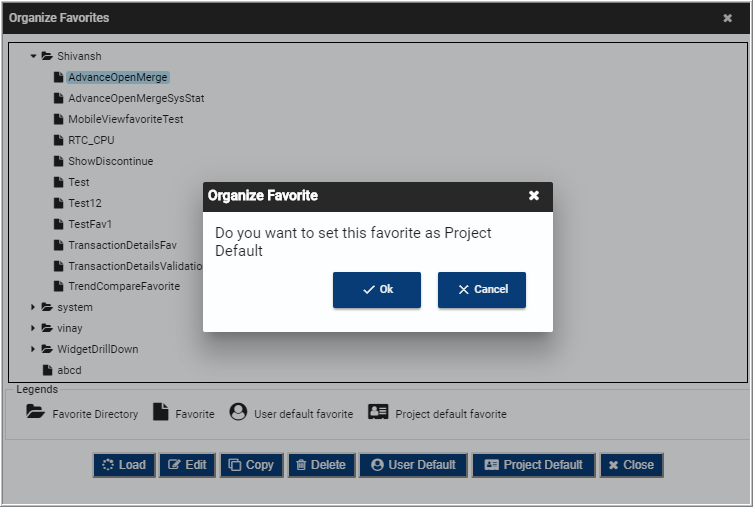Click the file icon beside abcd

[x=48, y=370]
